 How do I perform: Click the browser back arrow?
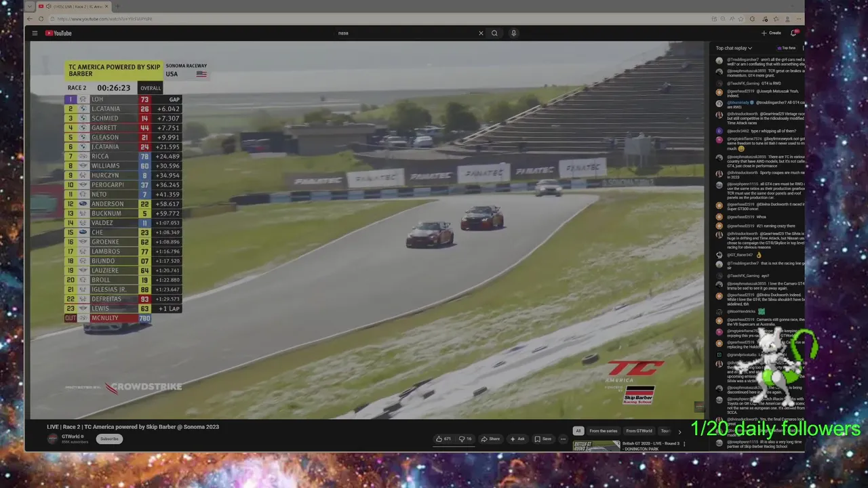pos(31,19)
